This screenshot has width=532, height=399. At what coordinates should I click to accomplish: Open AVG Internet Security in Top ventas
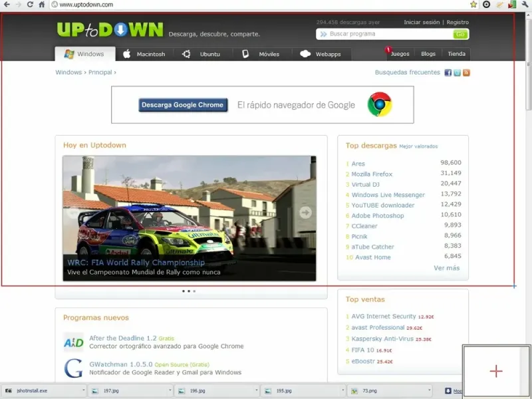pos(384,317)
